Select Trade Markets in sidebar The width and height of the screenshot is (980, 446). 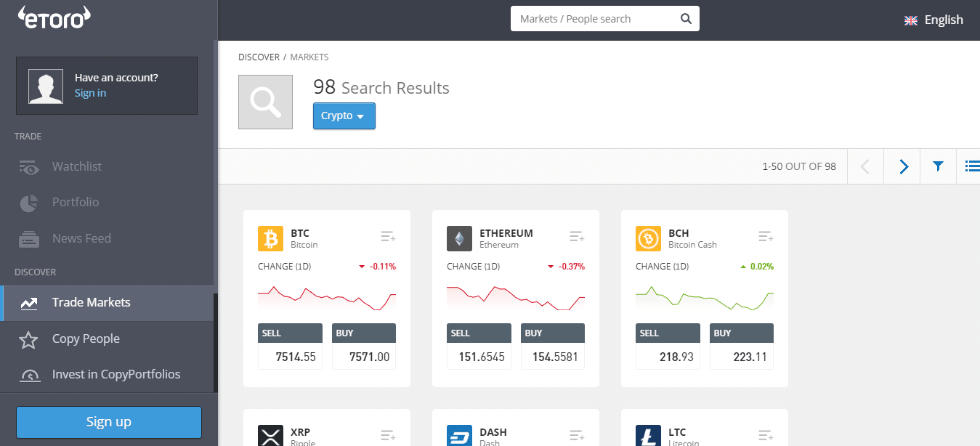pos(107,303)
